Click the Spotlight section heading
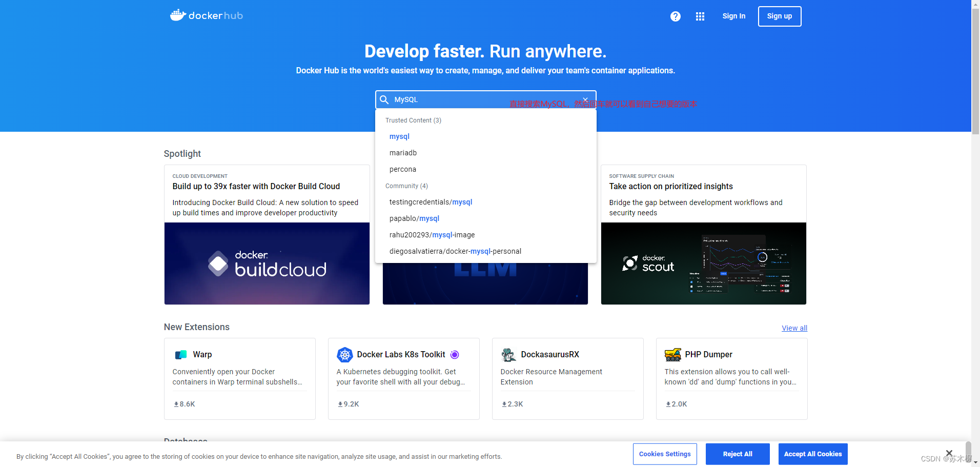This screenshot has width=980, height=467. click(x=182, y=154)
